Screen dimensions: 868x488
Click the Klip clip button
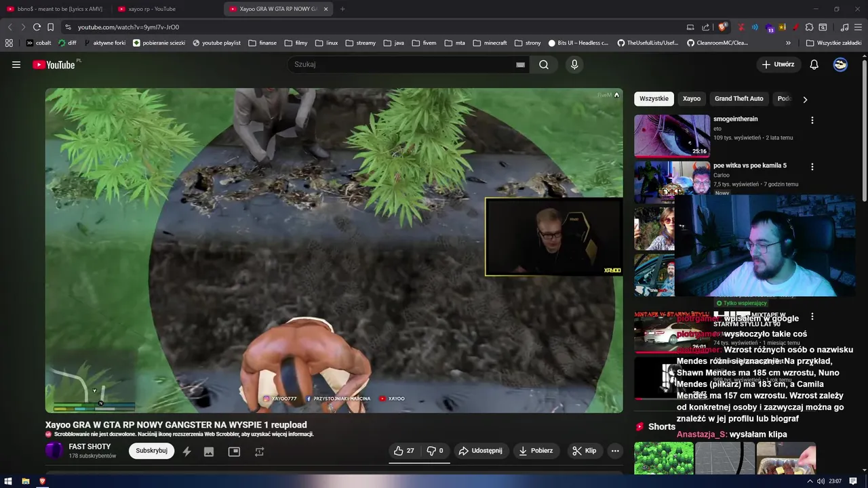584,451
